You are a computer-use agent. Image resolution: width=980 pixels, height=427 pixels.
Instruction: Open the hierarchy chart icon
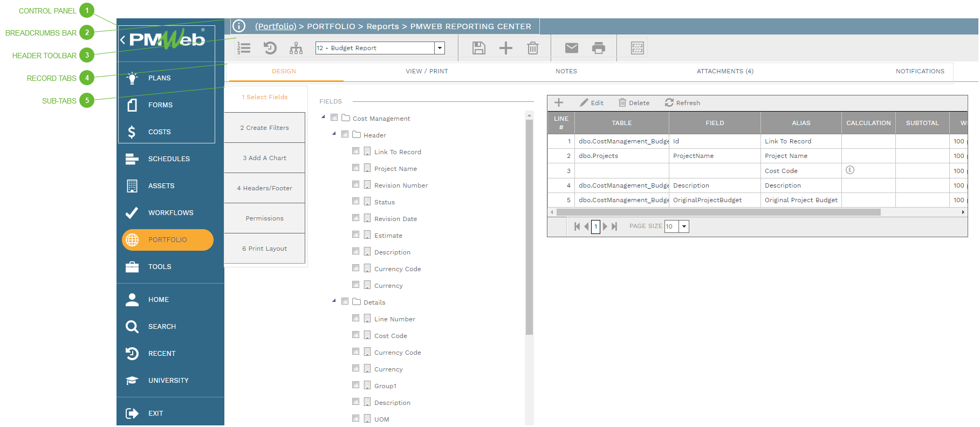(x=296, y=48)
